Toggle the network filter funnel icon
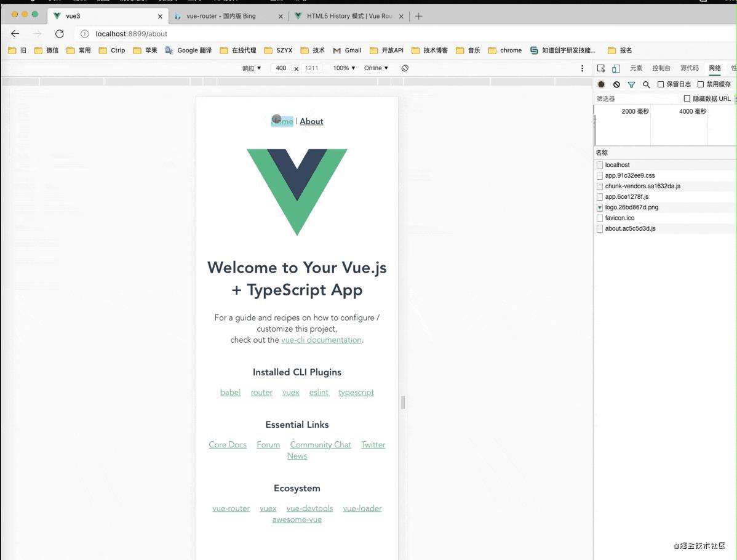This screenshot has width=737, height=560. tap(631, 85)
